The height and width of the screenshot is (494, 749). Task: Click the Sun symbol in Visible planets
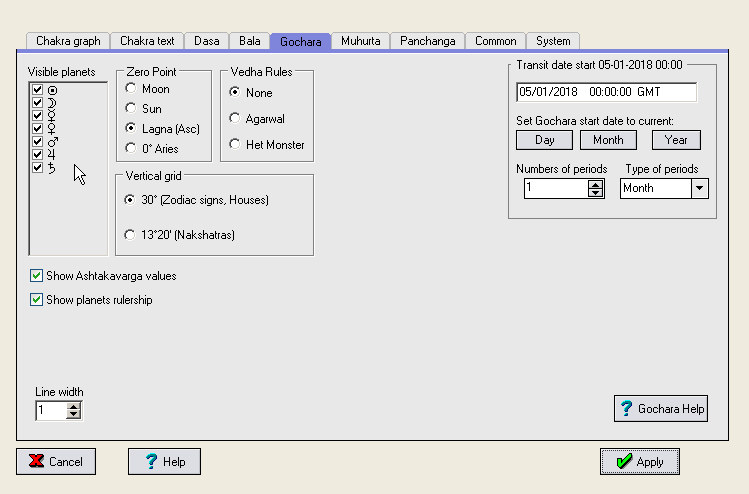pyautogui.click(x=51, y=90)
